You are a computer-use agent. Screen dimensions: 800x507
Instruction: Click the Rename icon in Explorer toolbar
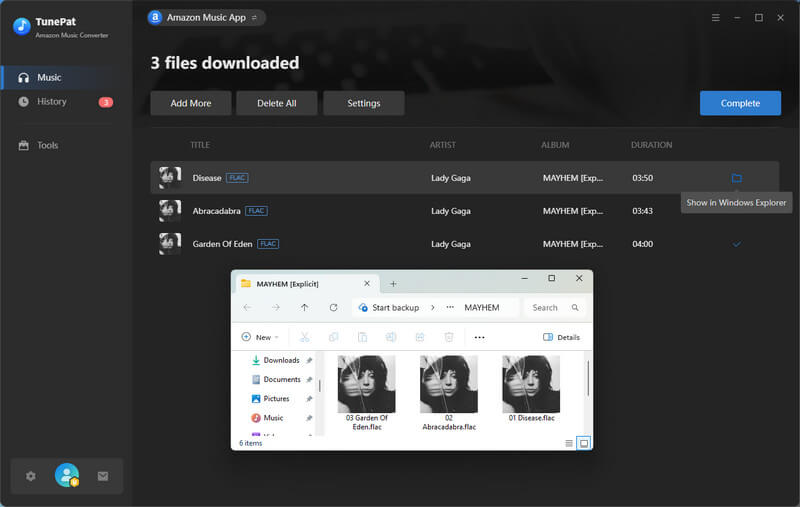click(x=391, y=337)
